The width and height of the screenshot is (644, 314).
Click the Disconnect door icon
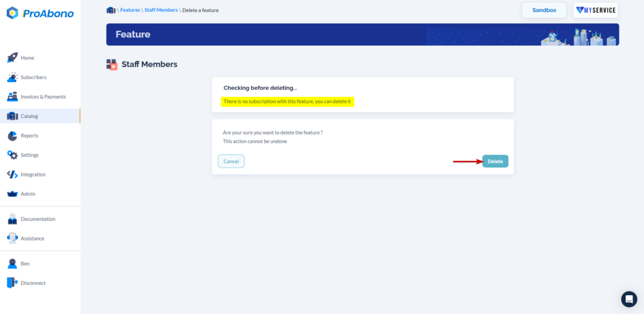click(x=13, y=283)
